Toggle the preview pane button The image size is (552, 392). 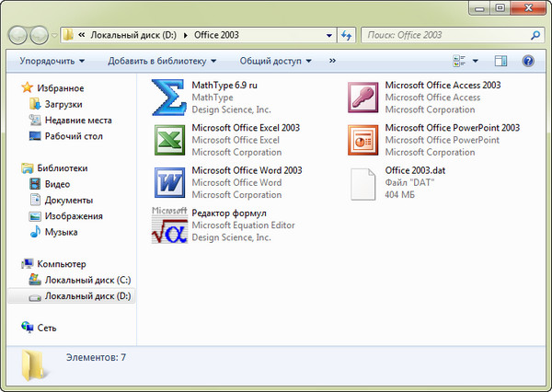[501, 62]
